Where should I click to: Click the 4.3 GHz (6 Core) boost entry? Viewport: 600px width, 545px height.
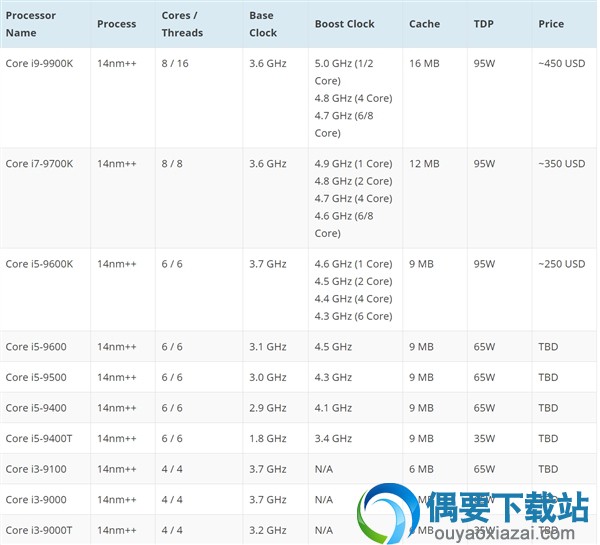(354, 316)
